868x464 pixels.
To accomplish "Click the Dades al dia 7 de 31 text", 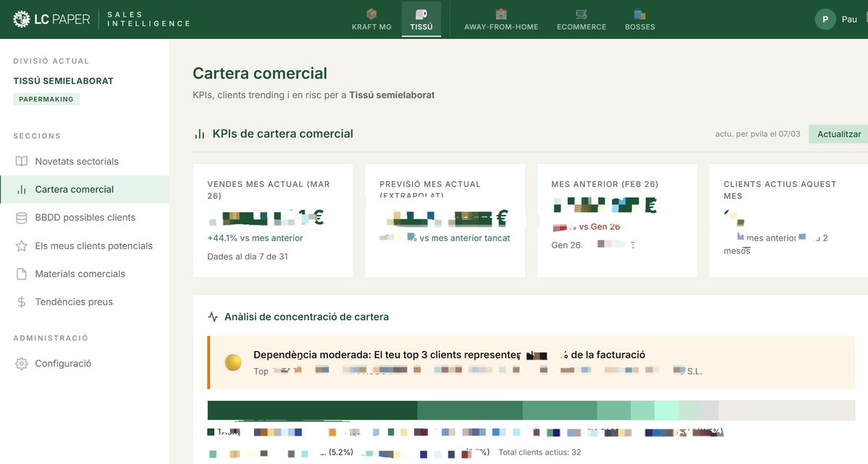I will pyautogui.click(x=248, y=256).
